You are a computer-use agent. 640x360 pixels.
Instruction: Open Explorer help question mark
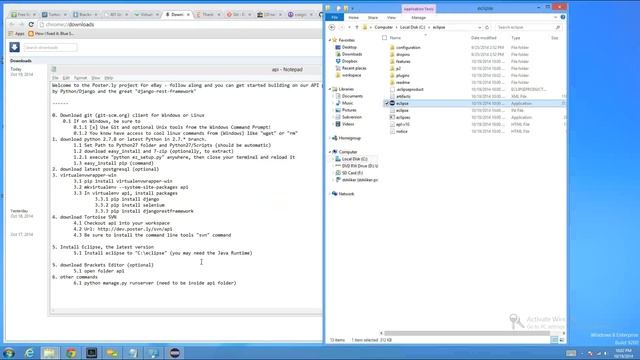[x=563, y=18]
